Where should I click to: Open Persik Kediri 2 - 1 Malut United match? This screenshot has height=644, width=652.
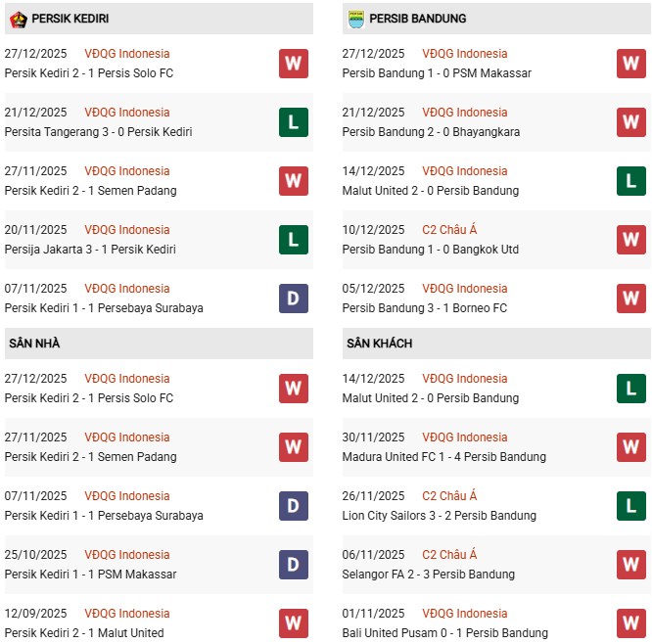[84, 633]
